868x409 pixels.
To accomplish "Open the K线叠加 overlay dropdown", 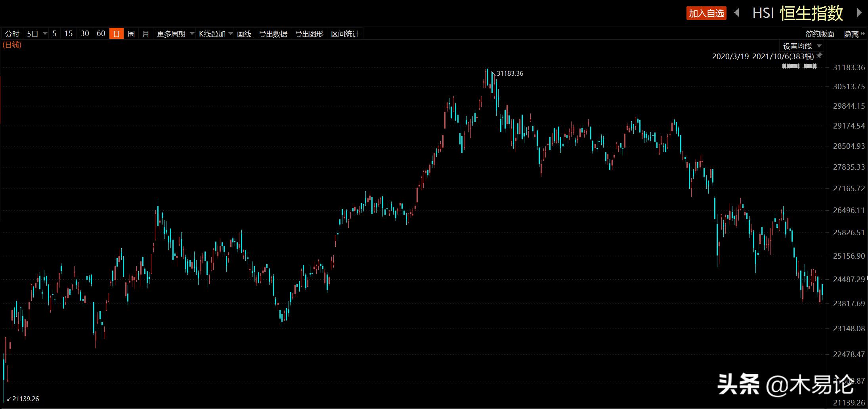I will click(x=216, y=34).
